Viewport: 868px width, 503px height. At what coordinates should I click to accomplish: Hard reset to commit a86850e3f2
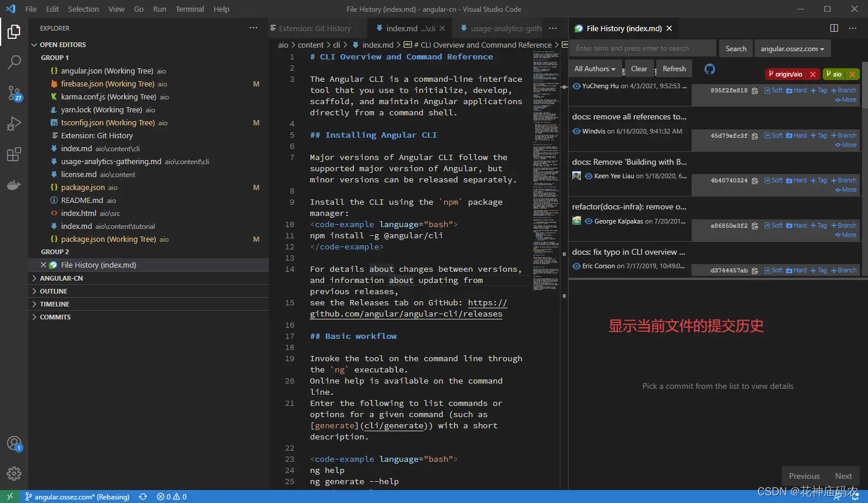(797, 225)
